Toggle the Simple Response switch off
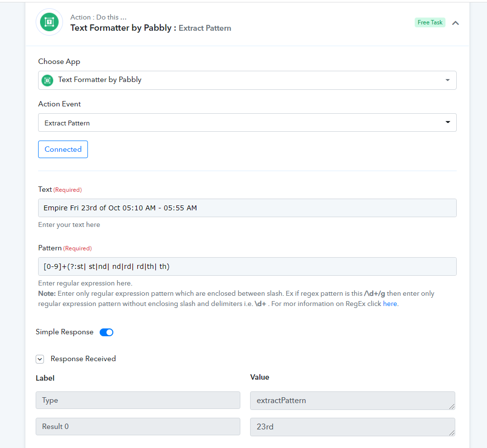The height and width of the screenshot is (448, 487). click(106, 332)
